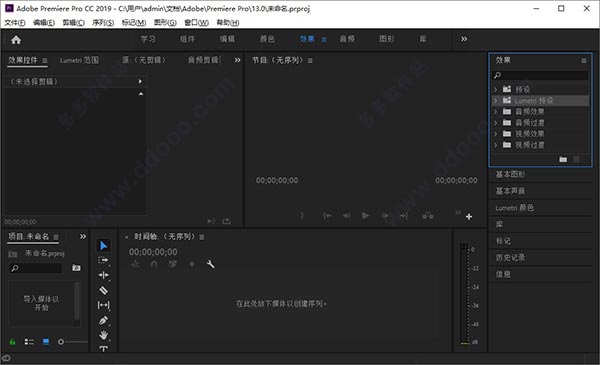The image size is (600, 365).
Task: Select the Razor tool
Action: [104, 290]
